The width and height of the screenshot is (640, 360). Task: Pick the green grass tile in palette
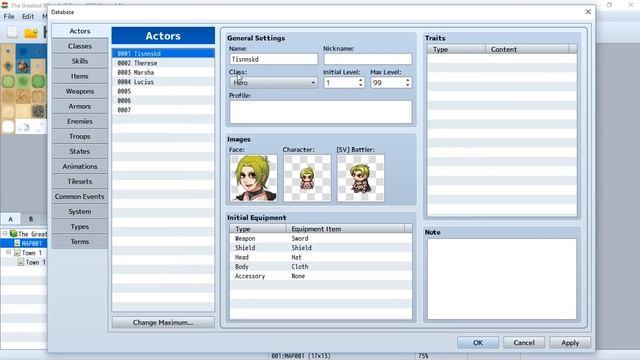click(x=9, y=81)
